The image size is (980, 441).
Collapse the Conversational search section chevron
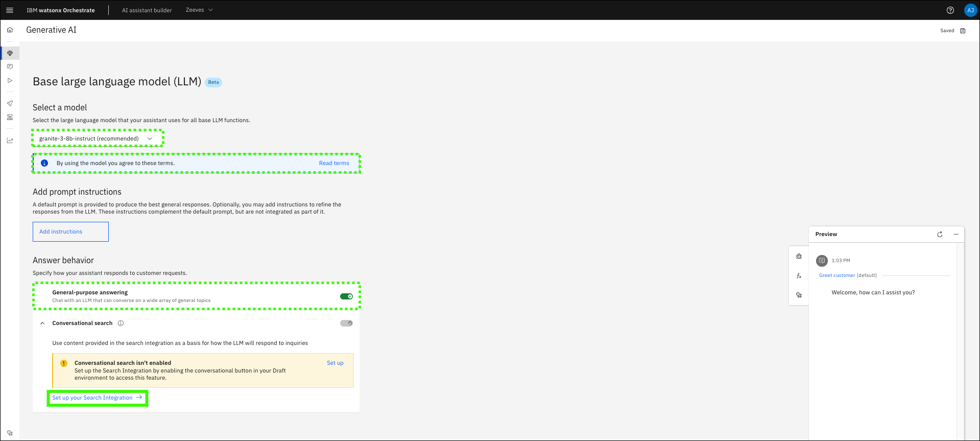click(42, 323)
